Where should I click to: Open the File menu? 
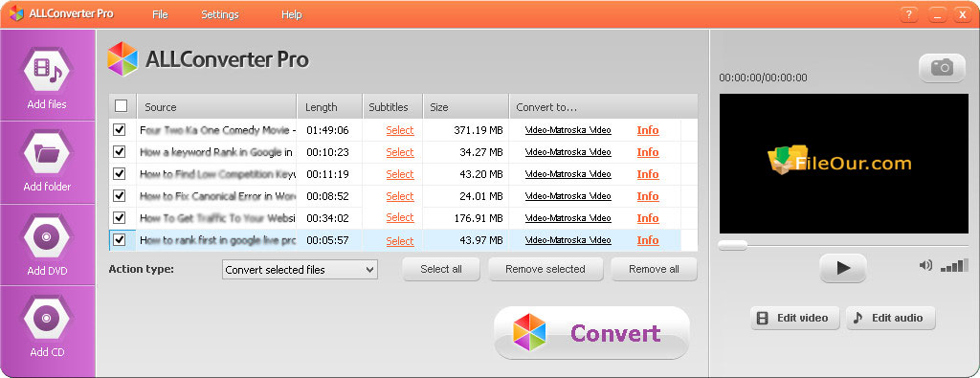click(160, 14)
